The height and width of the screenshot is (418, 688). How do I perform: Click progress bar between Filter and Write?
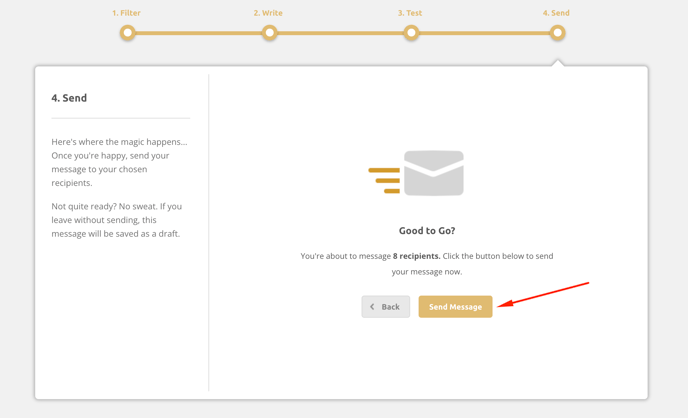click(x=198, y=33)
